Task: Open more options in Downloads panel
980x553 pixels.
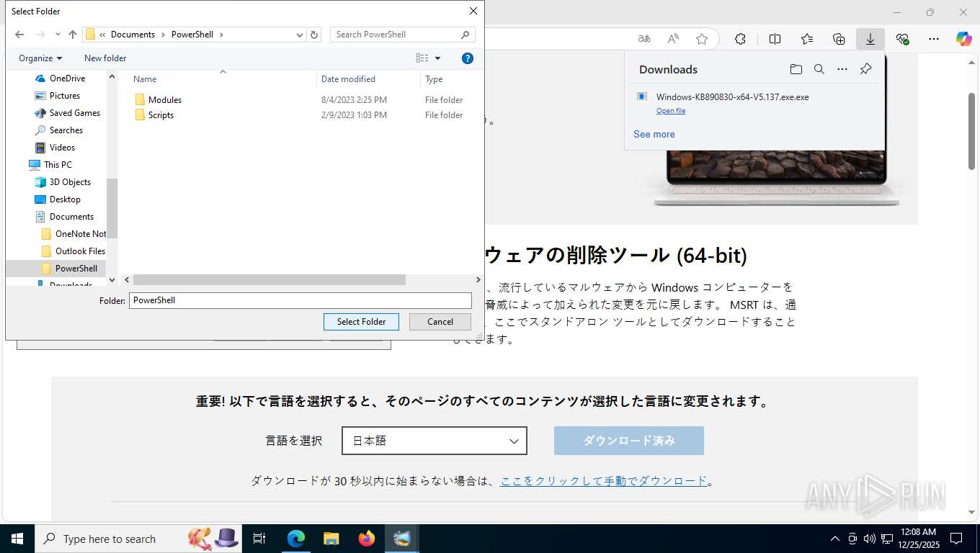Action: [842, 69]
